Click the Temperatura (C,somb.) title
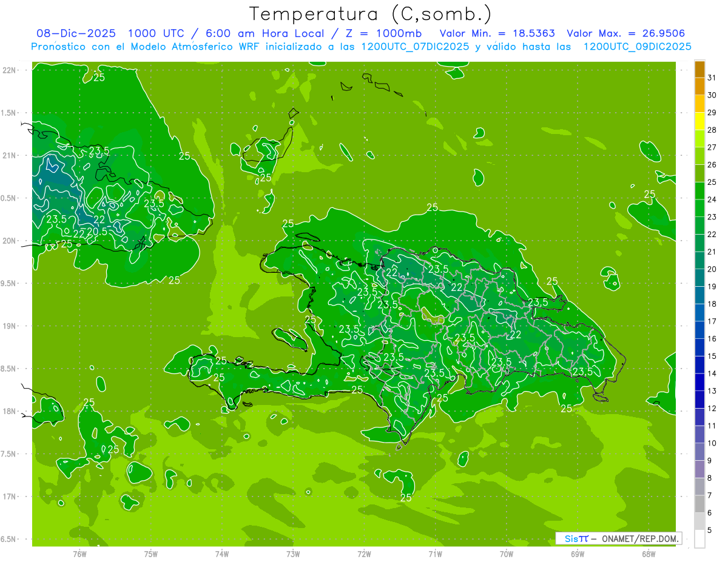Viewport: 728px width, 562px height. pos(370,14)
